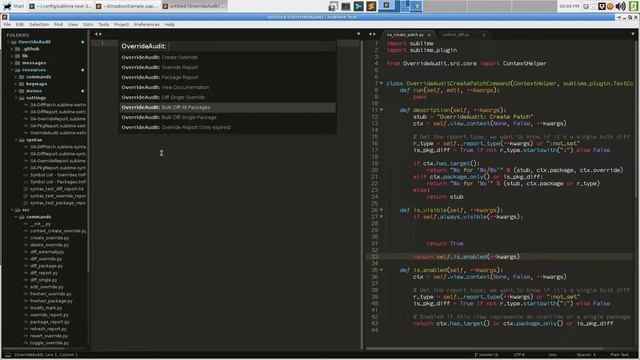Switch to the oa_create_patch.py tab
Viewport: 640px width, 360px height.
[x=409, y=35]
